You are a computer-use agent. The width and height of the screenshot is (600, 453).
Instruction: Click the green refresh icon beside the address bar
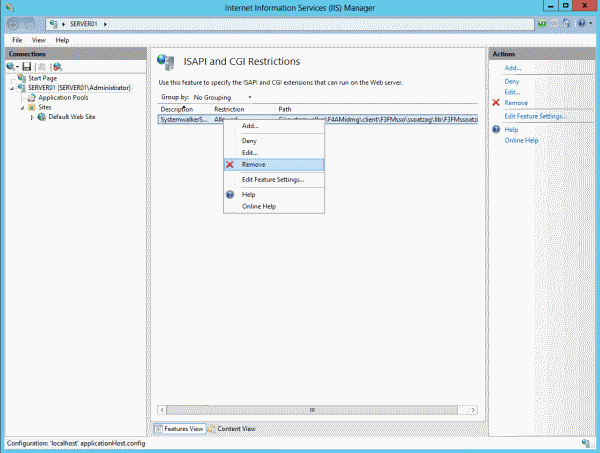(542, 24)
